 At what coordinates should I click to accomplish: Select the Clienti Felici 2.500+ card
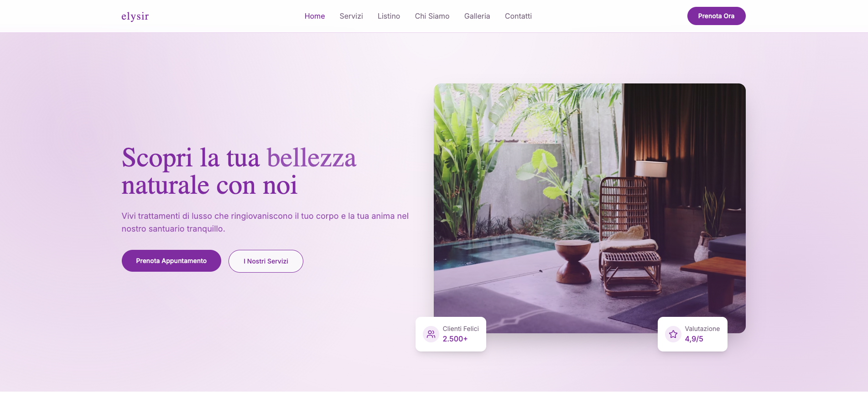451,334
